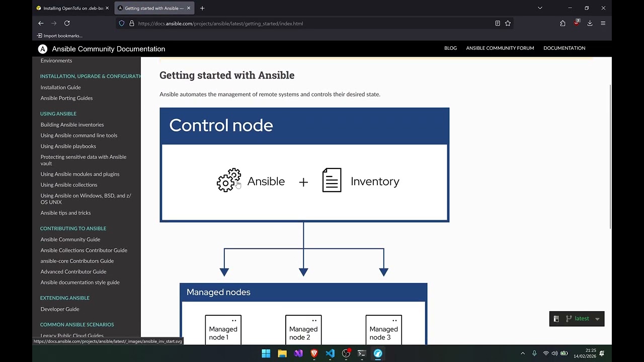Show hidden system tray icons chevron
The width and height of the screenshot is (644, 362).
point(522,353)
